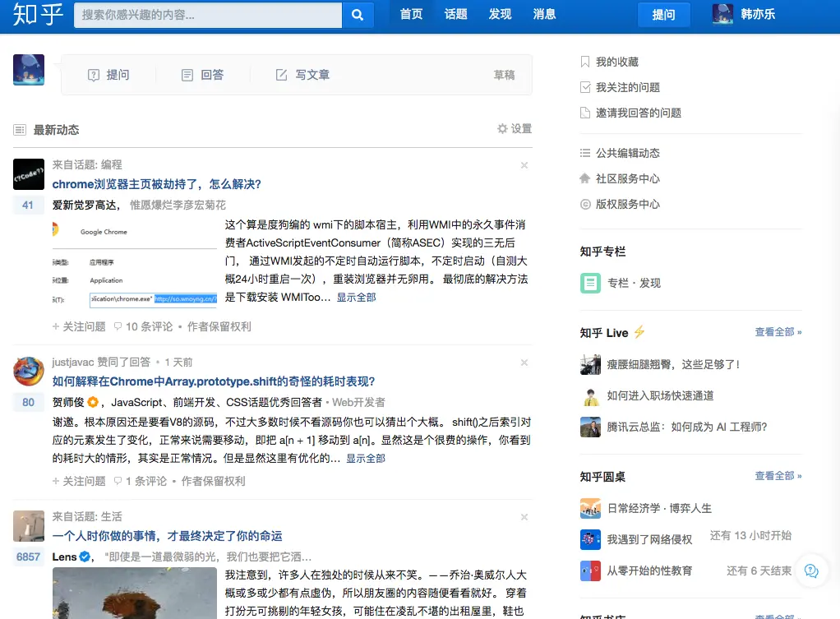
Task: Expand 贺师俊 answer with 显示全部
Action: (366, 459)
